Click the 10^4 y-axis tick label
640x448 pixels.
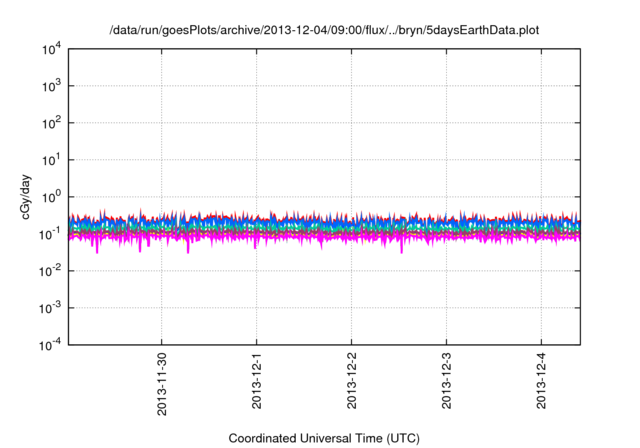click(x=51, y=49)
